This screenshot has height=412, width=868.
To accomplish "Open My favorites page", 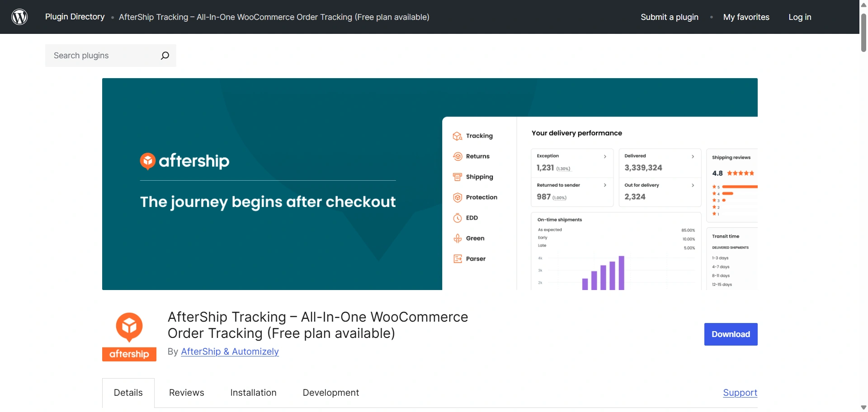I will [x=746, y=17].
